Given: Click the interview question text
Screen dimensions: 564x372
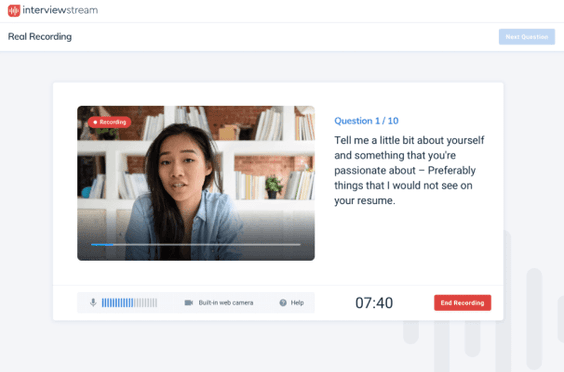Looking at the screenshot, I should [409, 170].
